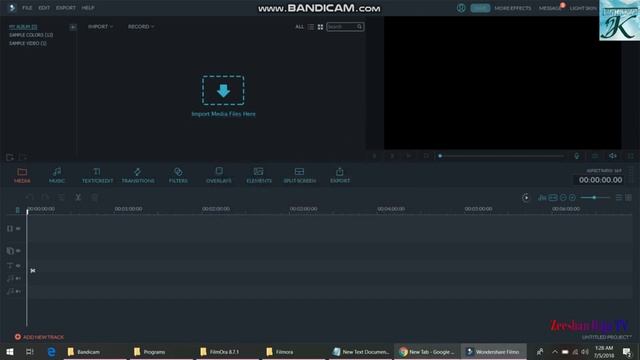Click the Redo icon above the timeline

[45, 198]
